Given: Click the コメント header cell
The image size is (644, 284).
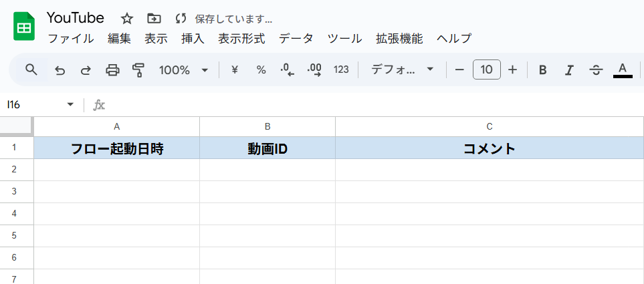Looking at the screenshot, I should click(x=490, y=148).
